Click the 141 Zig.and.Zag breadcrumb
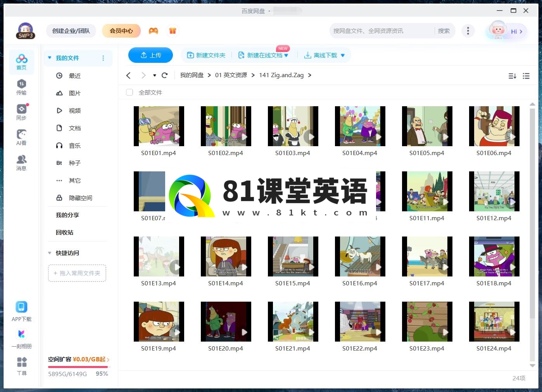 click(x=281, y=75)
